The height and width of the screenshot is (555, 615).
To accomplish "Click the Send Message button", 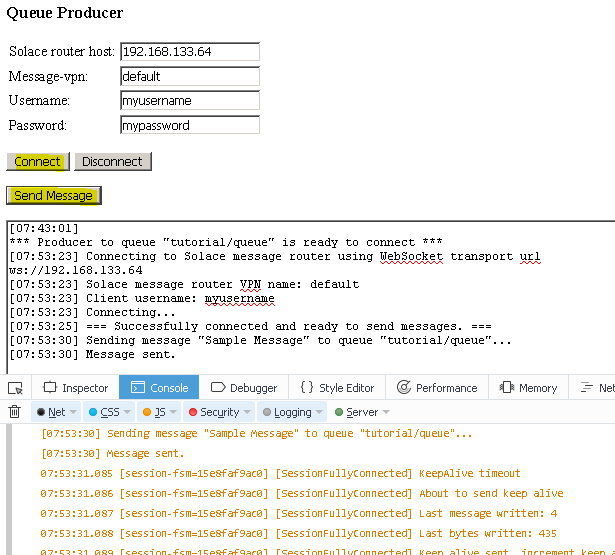I will 53,196.
